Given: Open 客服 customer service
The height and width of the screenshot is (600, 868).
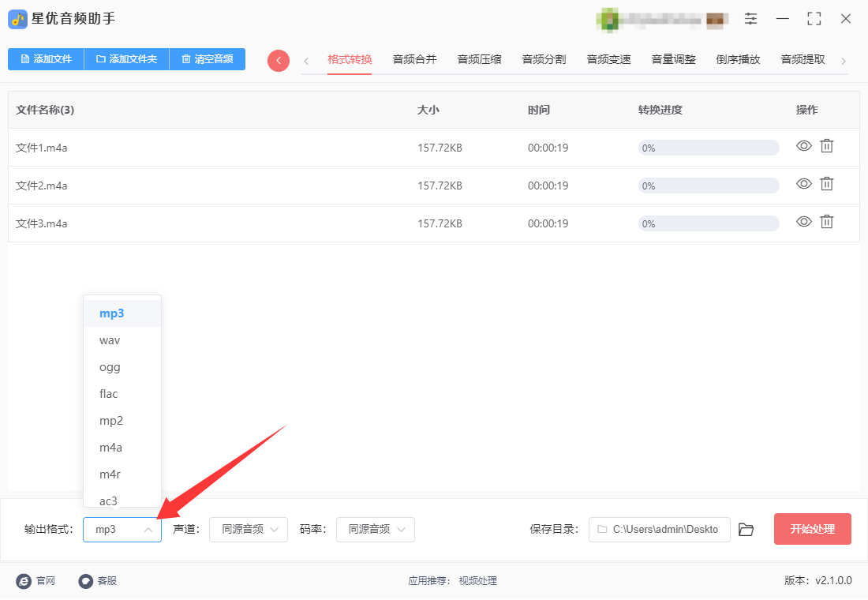Looking at the screenshot, I should point(97,580).
